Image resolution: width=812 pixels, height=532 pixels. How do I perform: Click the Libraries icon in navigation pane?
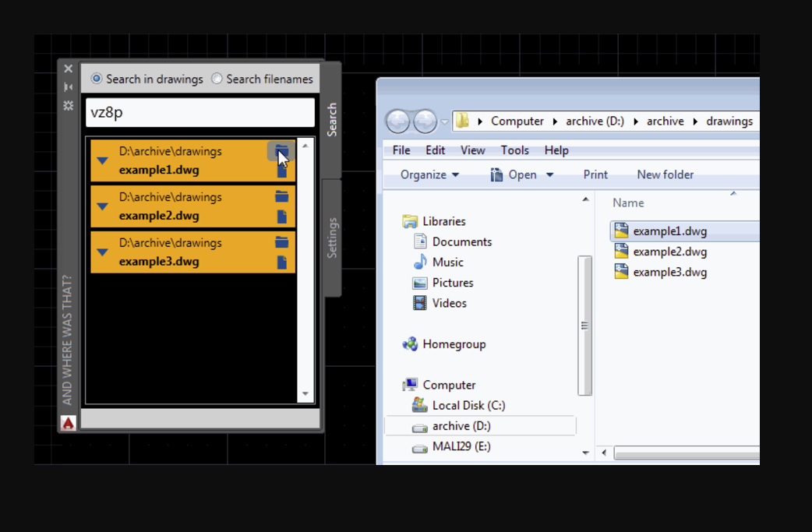click(410, 221)
